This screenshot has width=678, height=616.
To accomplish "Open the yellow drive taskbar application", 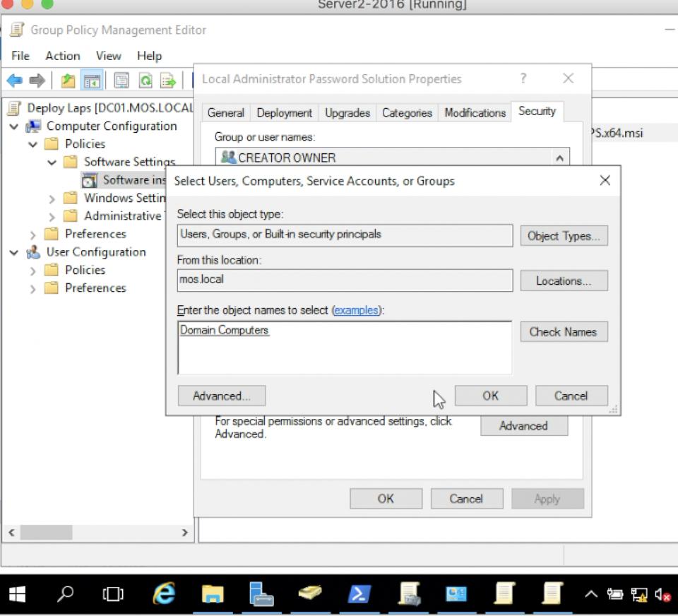I will [x=309, y=592].
